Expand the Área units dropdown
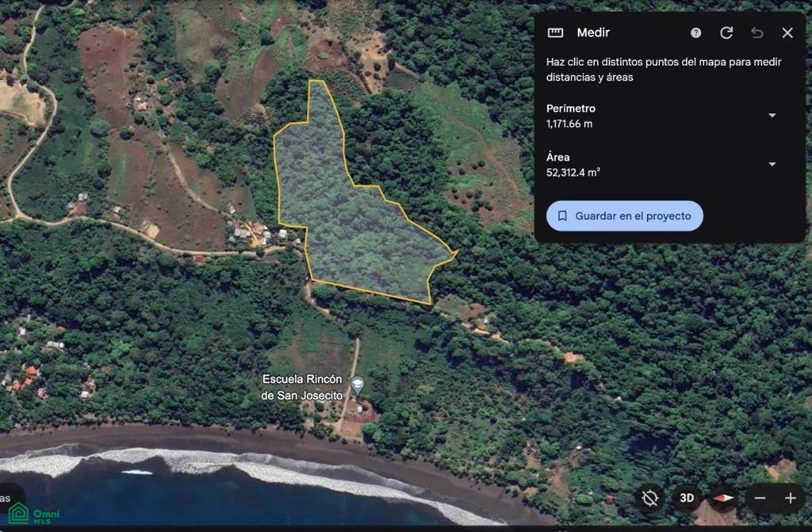The width and height of the screenshot is (812, 532). tap(772, 164)
